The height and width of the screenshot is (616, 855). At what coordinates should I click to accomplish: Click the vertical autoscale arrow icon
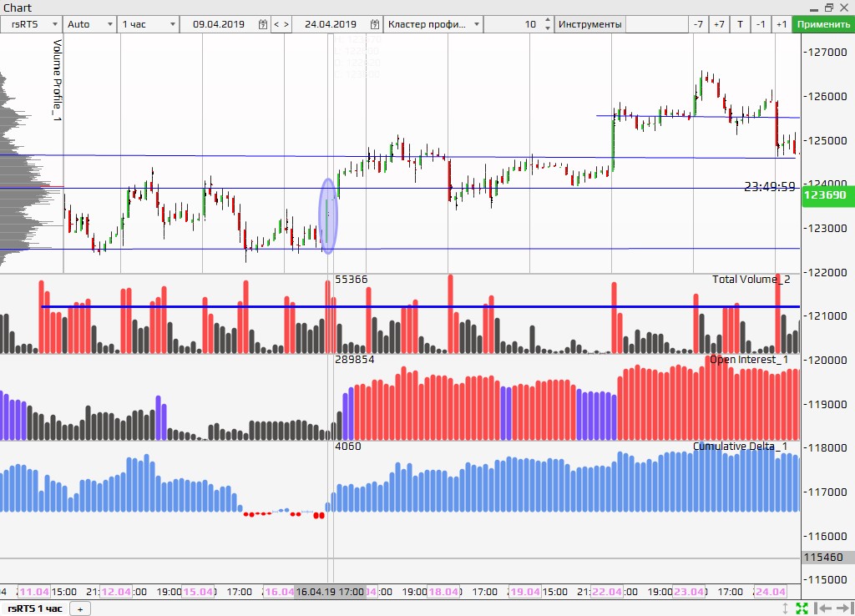[785, 608]
